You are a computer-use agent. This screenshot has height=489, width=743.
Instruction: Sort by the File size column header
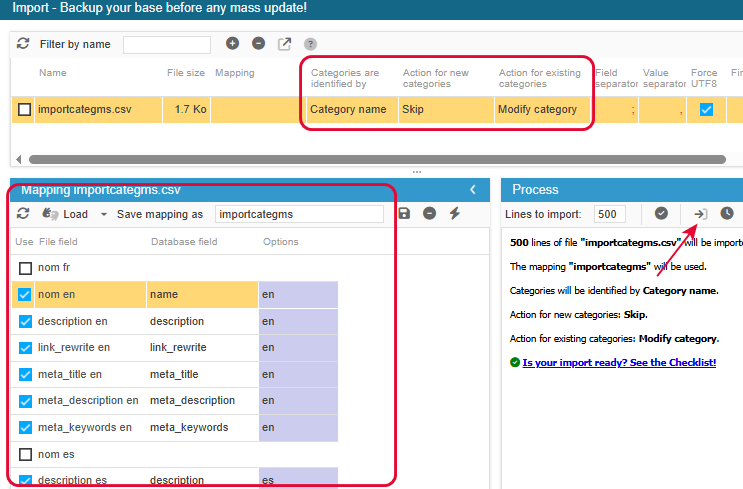(x=186, y=73)
